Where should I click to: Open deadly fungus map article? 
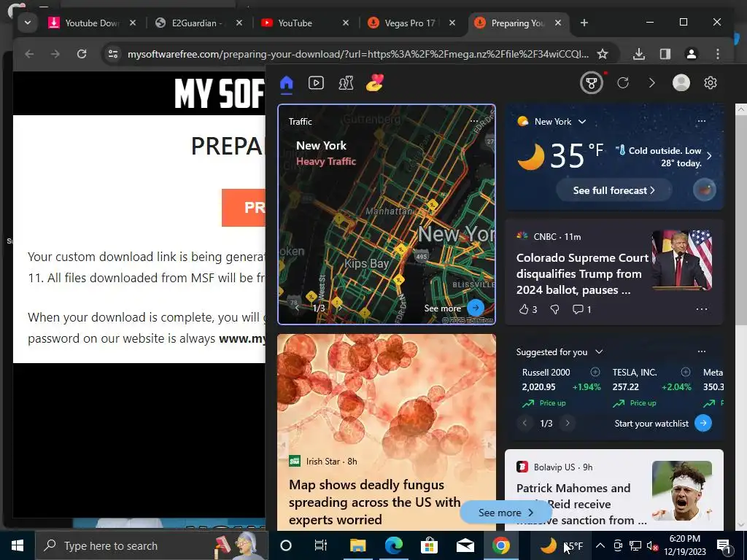coord(374,502)
